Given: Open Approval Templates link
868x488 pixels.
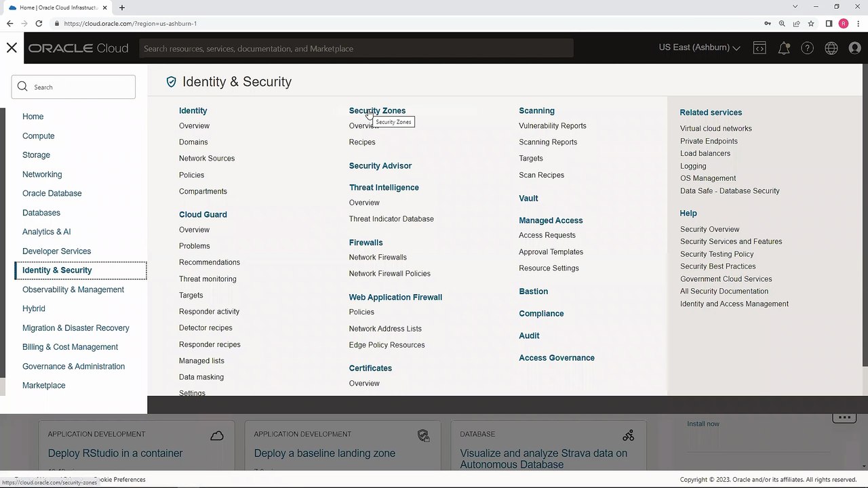Looking at the screenshot, I should pyautogui.click(x=551, y=251).
